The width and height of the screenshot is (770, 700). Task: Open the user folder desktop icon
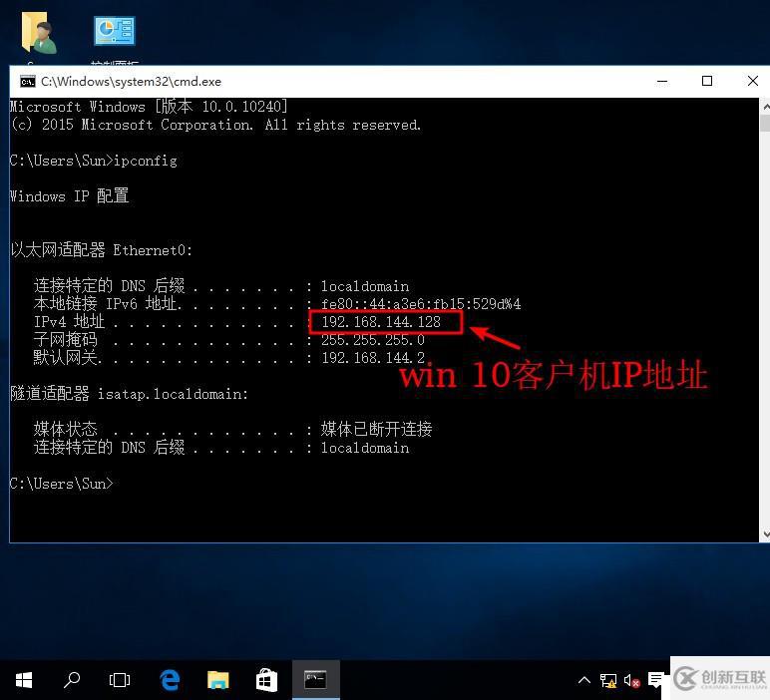pos(39,32)
